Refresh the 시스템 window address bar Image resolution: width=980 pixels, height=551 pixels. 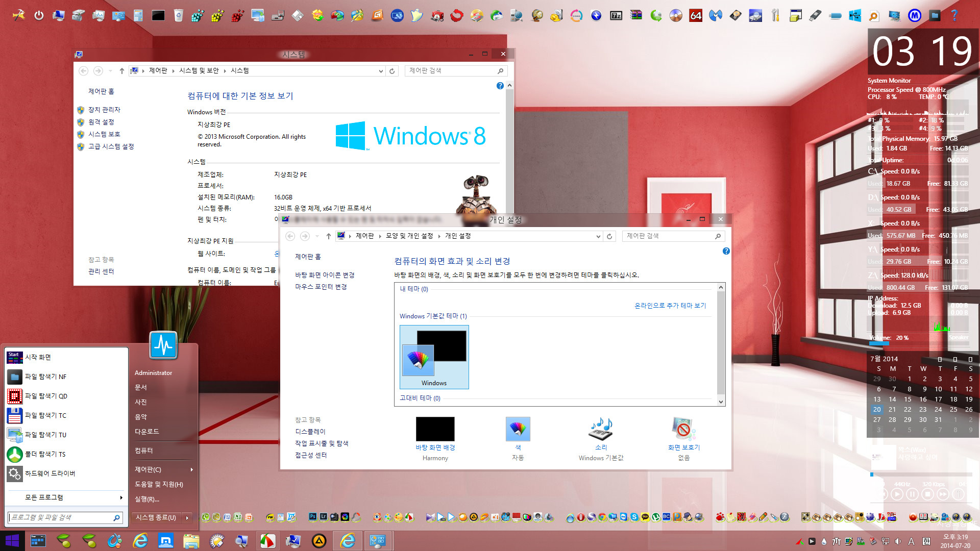point(392,71)
